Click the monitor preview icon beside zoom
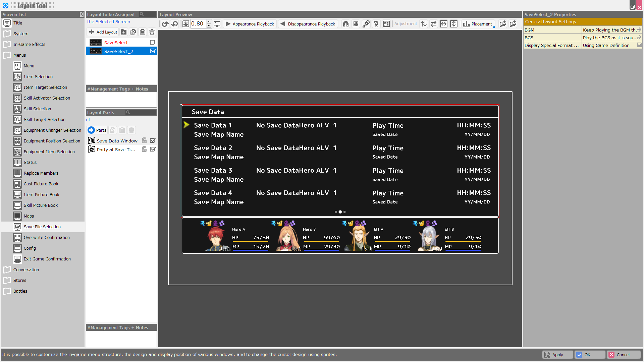Viewport: 644px width, 362px height. (x=217, y=24)
